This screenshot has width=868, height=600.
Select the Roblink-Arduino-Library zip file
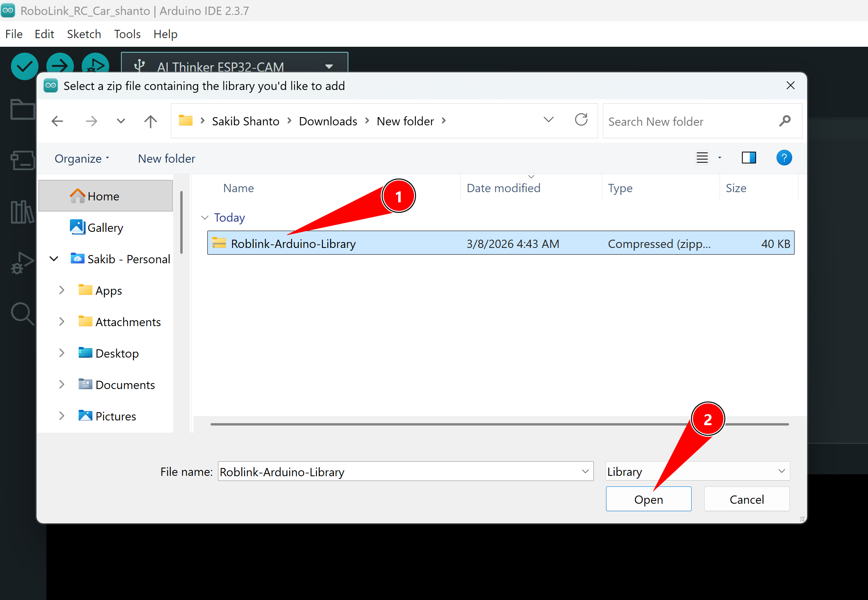(293, 243)
